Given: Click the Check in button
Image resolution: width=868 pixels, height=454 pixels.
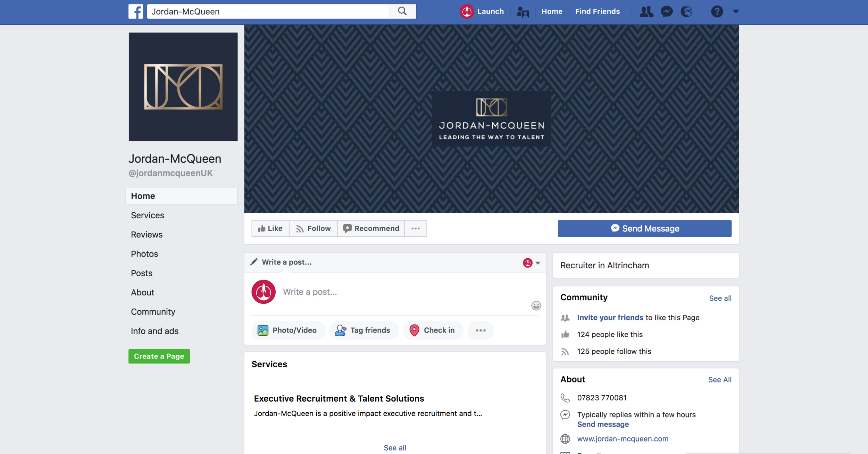Looking at the screenshot, I should [x=433, y=330].
